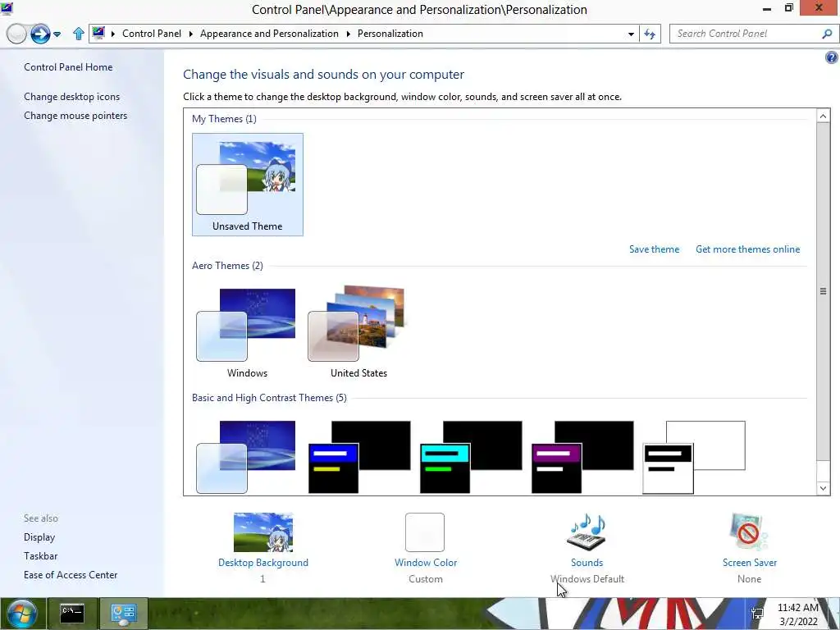The width and height of the screenshot is (840, 630).
Task: Select the High Contrast White theme
Action: [x=694, y=456]
